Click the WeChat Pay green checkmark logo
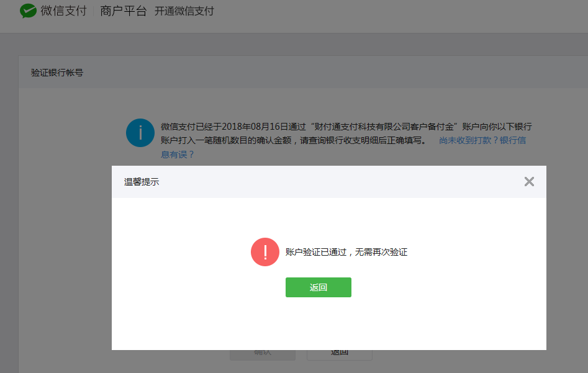588x373 pixels. 28,11
